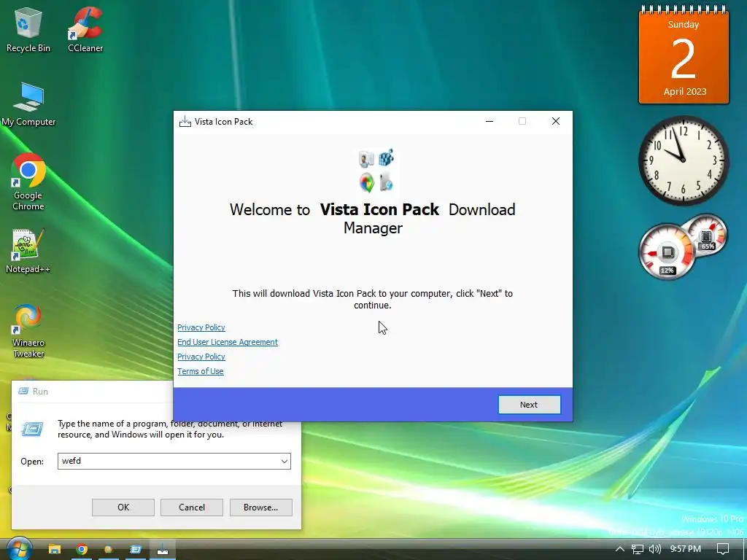Expand the Open dropdown arrow in Run

click(284, 461)
